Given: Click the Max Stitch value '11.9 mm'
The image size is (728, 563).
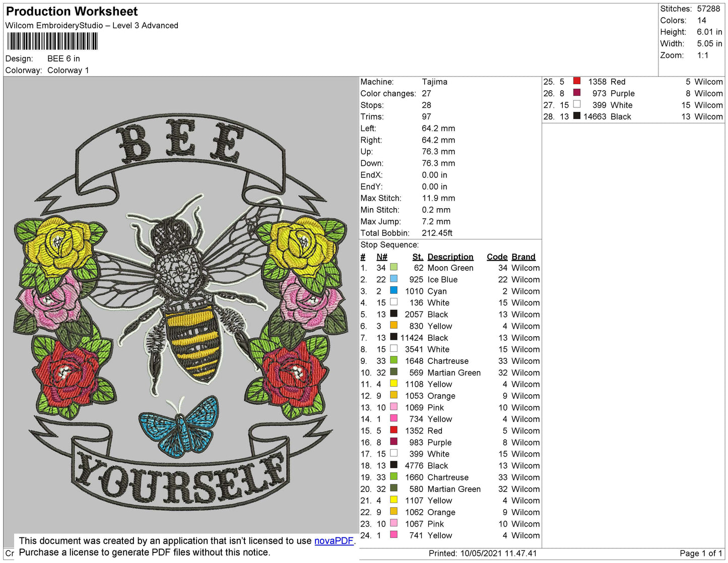Looking at the screenshot, I should tap(438, 198).
